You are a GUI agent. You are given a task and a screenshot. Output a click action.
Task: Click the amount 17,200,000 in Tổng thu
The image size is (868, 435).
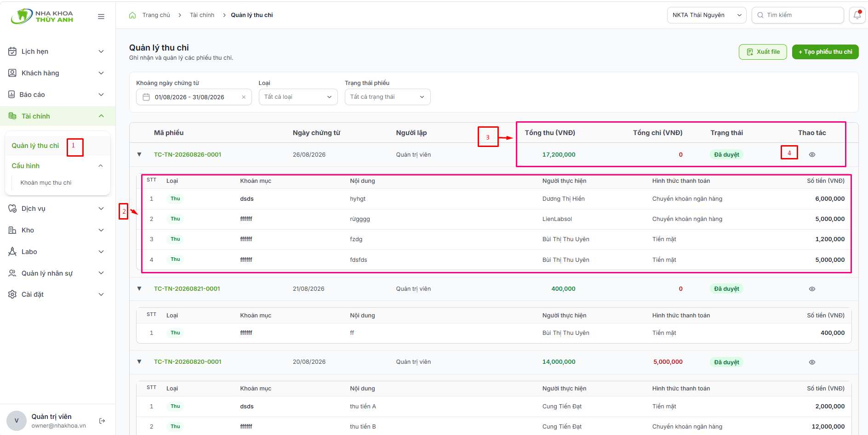tap(559, 155)
